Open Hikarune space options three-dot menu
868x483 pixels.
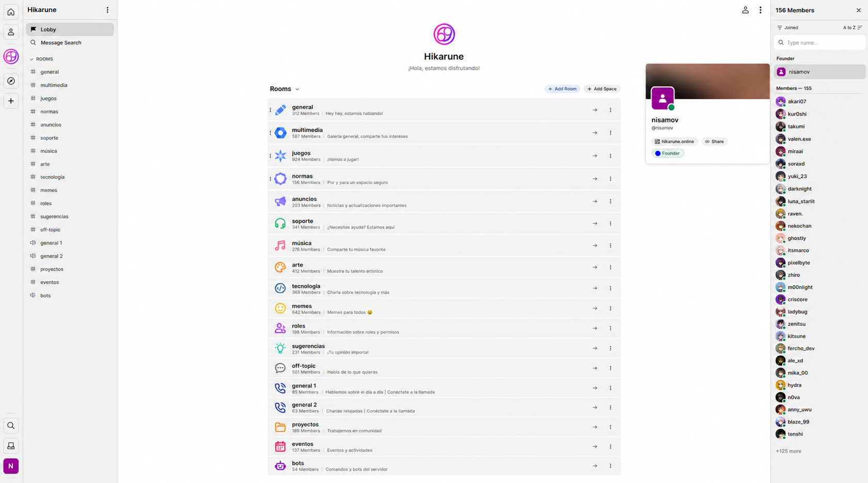(x=107, y=10)
